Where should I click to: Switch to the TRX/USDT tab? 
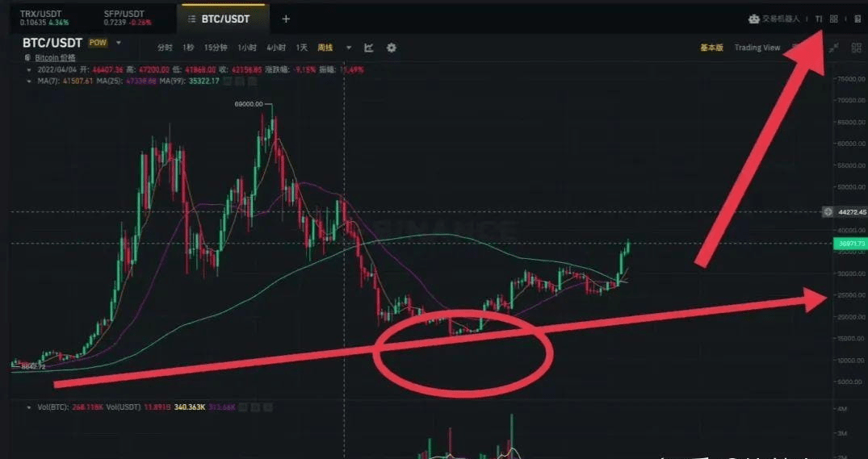pyautogui.click(x=44, y=19)
